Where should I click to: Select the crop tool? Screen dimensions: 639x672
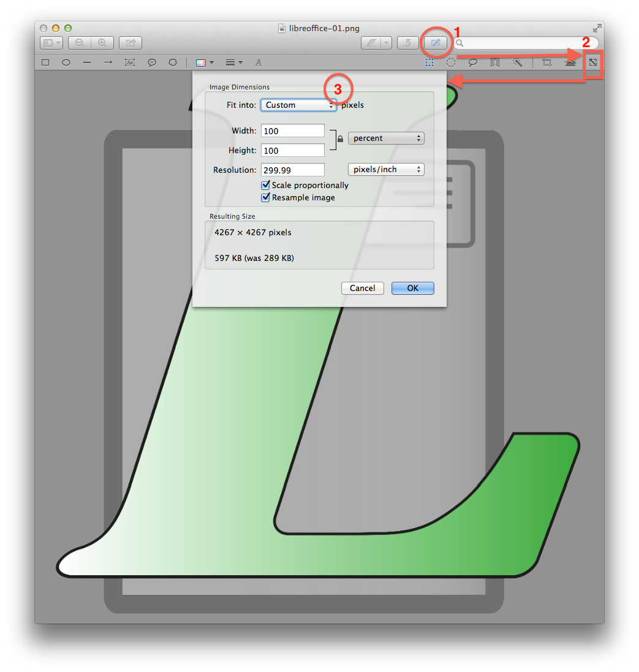point(546,62)
